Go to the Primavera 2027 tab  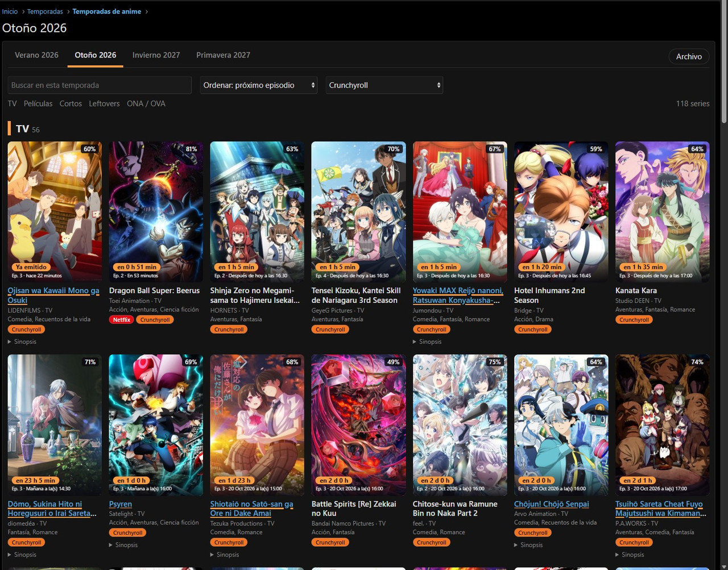click(x=223, y=55)
